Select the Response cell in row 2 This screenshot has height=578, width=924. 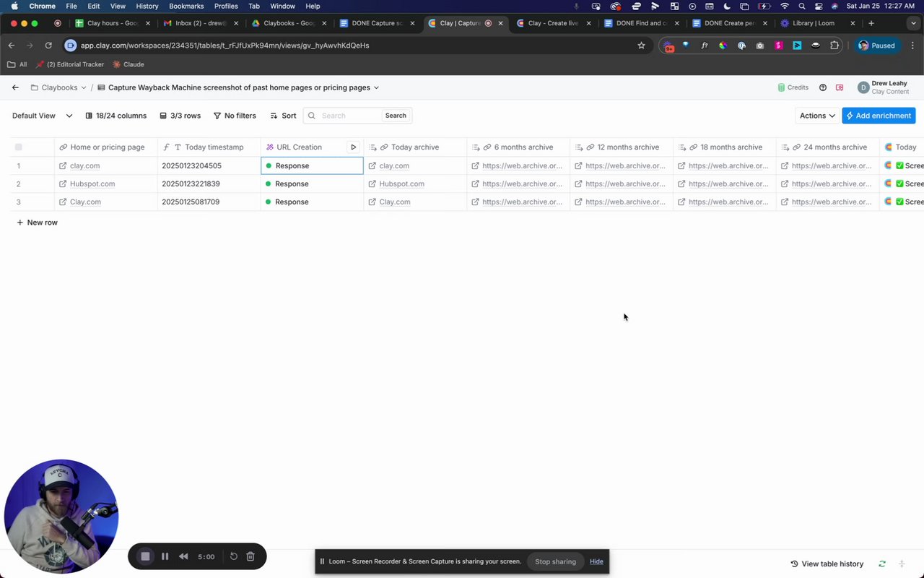tap(312, 184)
